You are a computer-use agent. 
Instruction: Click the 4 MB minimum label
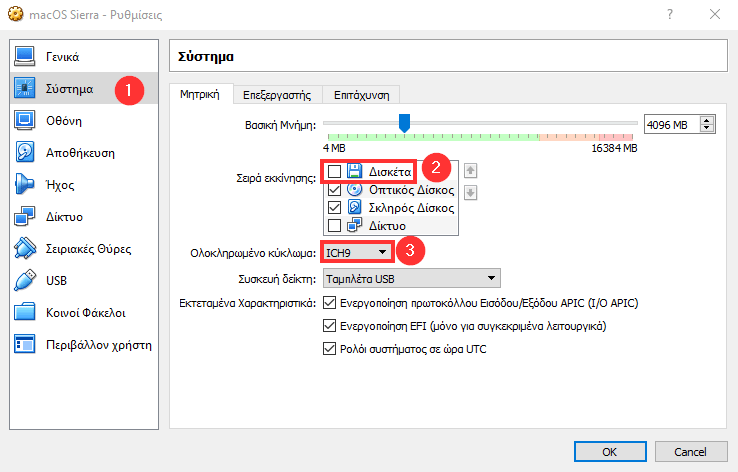pos(334,148)
